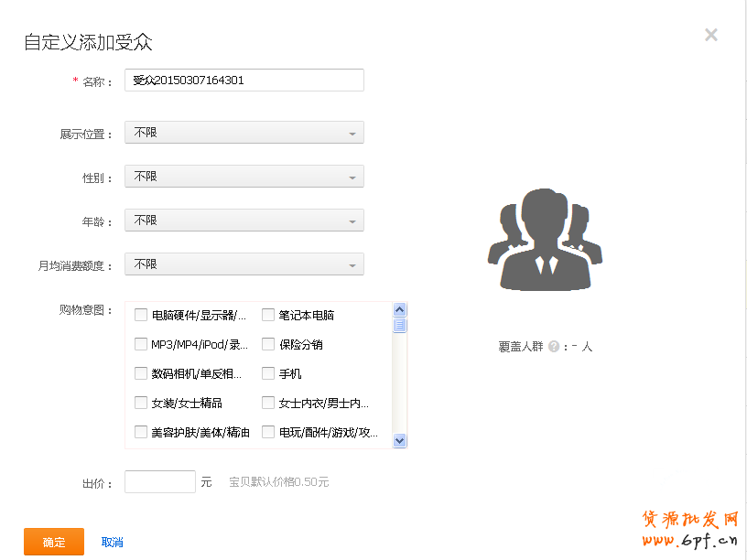Click the 覆盖人群 help question mark icon
Viewport: 747px width, 560px height.
coord(554,347)
